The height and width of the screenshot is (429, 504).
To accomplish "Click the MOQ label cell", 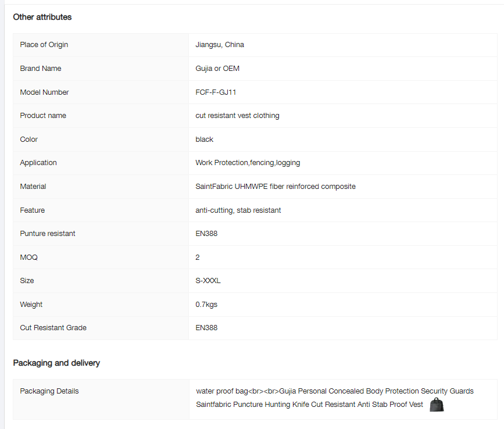I will pos(29,257).
